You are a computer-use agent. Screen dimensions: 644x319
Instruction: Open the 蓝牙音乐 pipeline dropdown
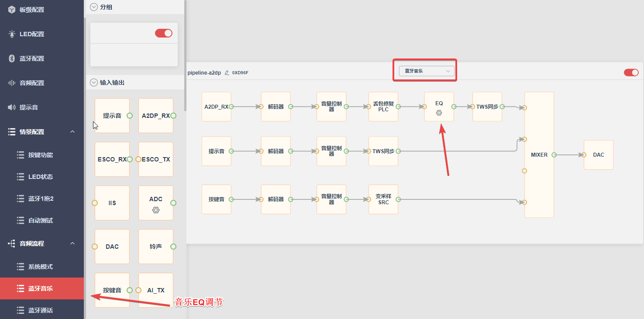pyautogui.click(x=427, y=71)
